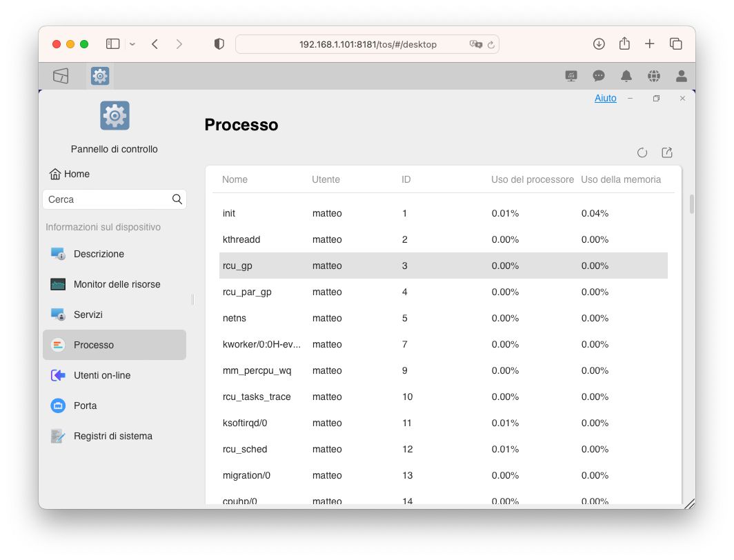Viewport: 734px width, 560px height.
Task: Click the Cerca search field
Action: point(108,199)
